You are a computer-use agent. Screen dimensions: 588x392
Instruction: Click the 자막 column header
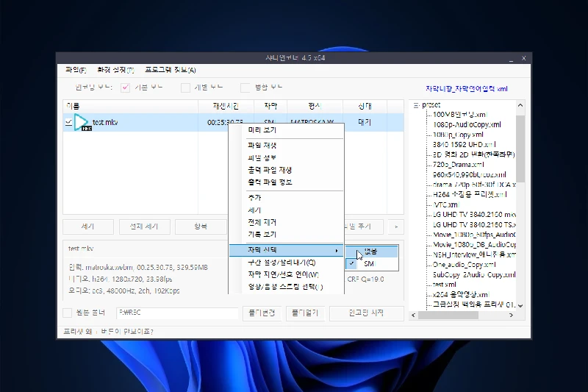270,106
